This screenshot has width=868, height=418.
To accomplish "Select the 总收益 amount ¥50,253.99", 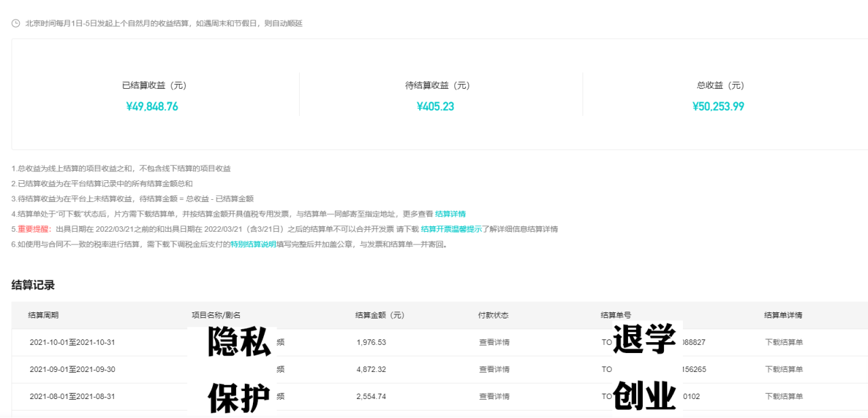I will click(718, 106).
